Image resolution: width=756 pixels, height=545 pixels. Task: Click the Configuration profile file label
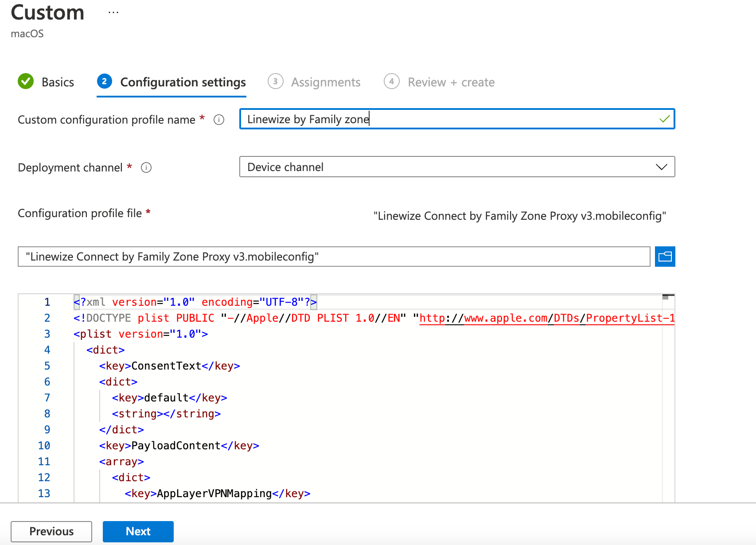pos(80,213)
